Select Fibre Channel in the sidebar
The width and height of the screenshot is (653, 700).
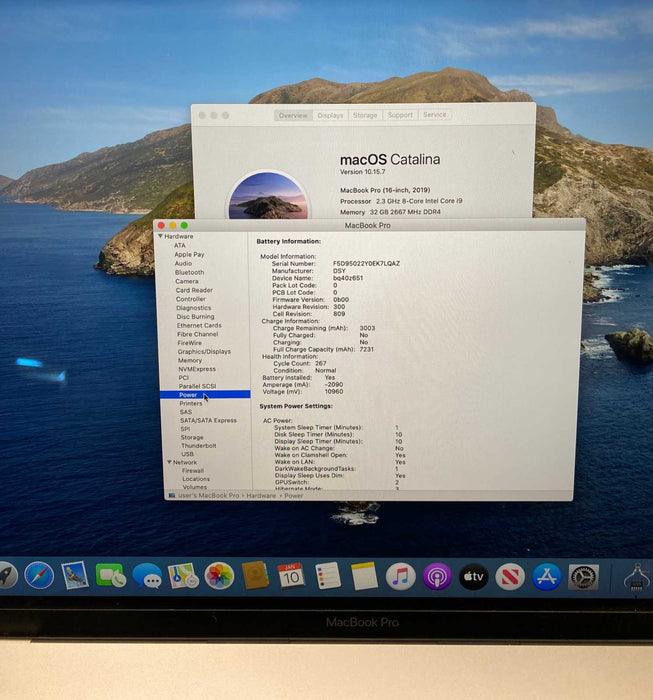(198, 334)
